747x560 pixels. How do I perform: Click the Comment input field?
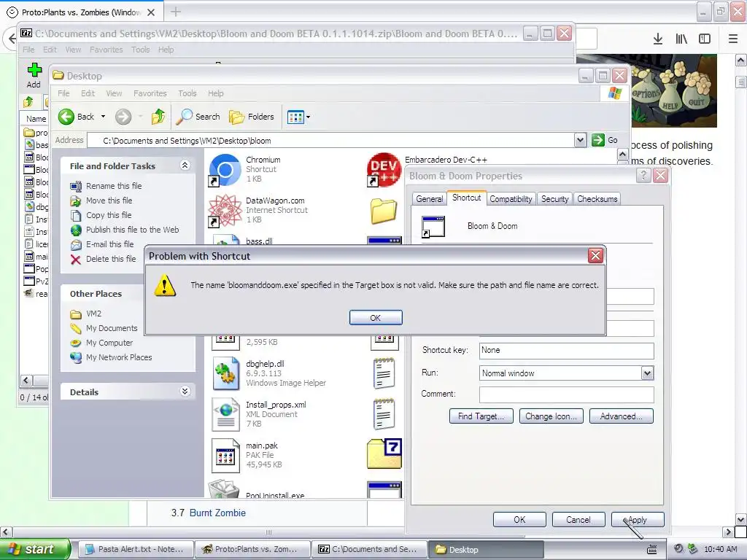pos(566,394)
